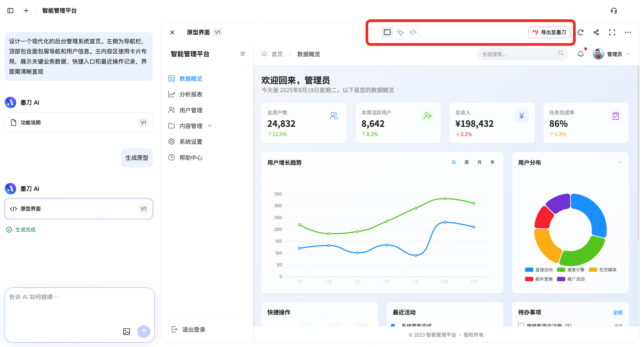Open the notification bell
The height and width of the screenshot is (347, 644).
(580, 54)
